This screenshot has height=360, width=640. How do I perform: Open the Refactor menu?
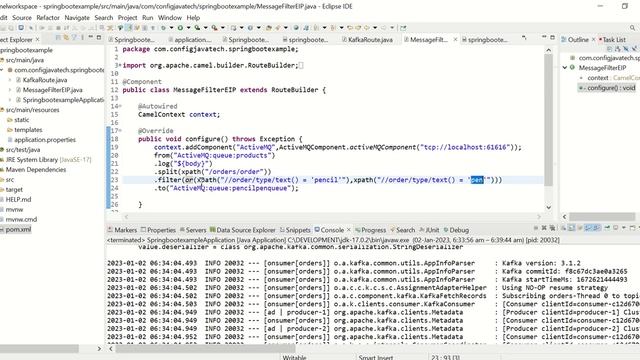click(x=48, y=18)
